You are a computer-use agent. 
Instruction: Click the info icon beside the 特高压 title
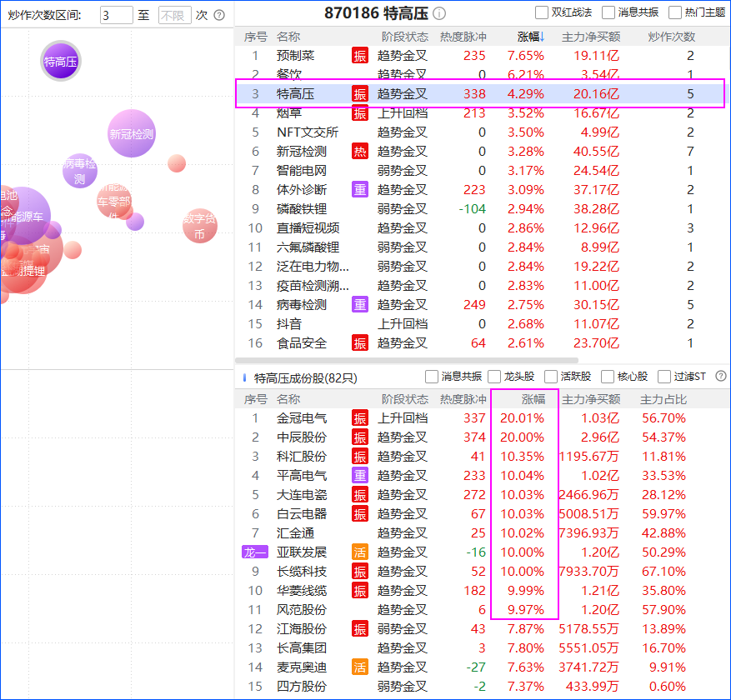pos(439,13)
